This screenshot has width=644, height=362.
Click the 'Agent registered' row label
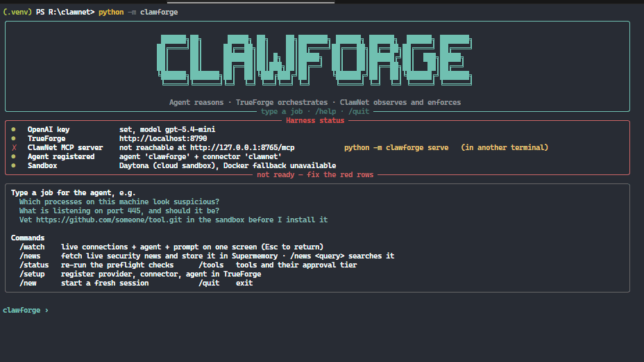[61, 156]
